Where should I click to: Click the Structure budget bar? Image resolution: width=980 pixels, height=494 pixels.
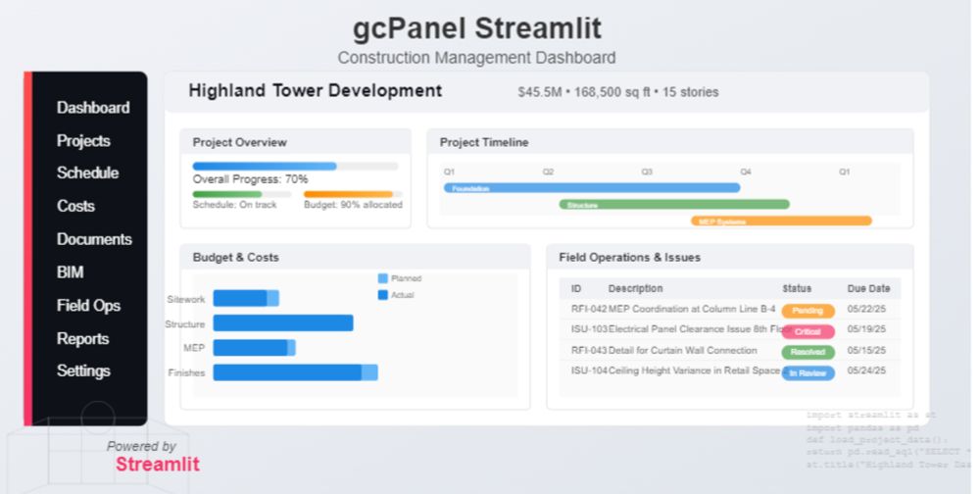(283, 322)
